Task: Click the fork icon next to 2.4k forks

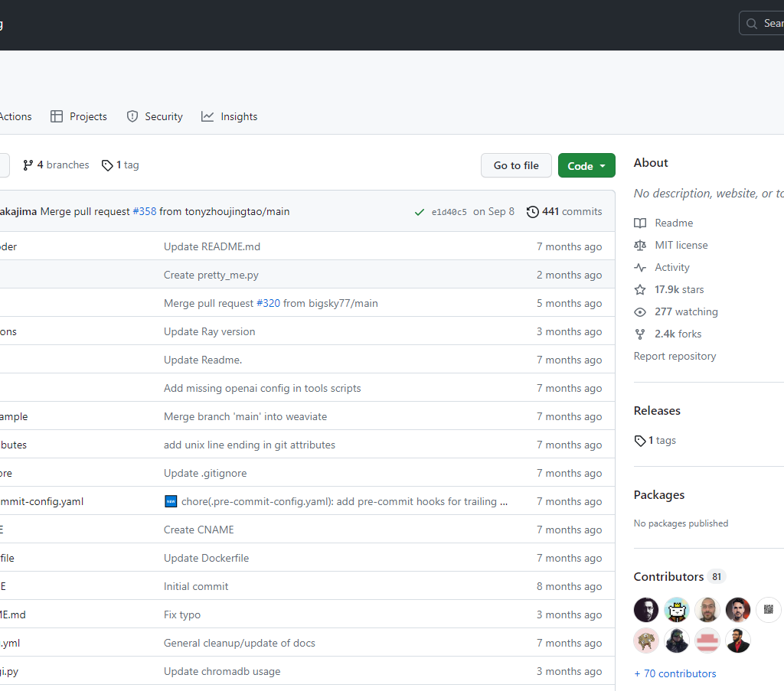Action: [x=640, y=334]
